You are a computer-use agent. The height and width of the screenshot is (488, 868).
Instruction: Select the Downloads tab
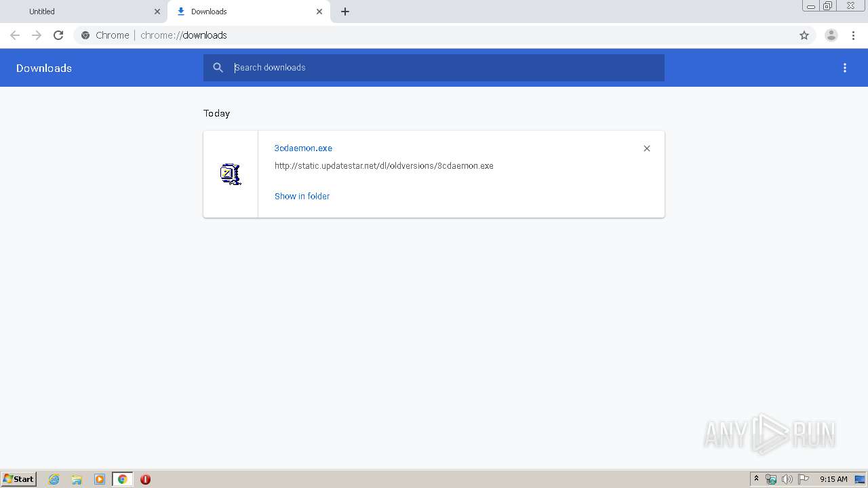(249, 12)
